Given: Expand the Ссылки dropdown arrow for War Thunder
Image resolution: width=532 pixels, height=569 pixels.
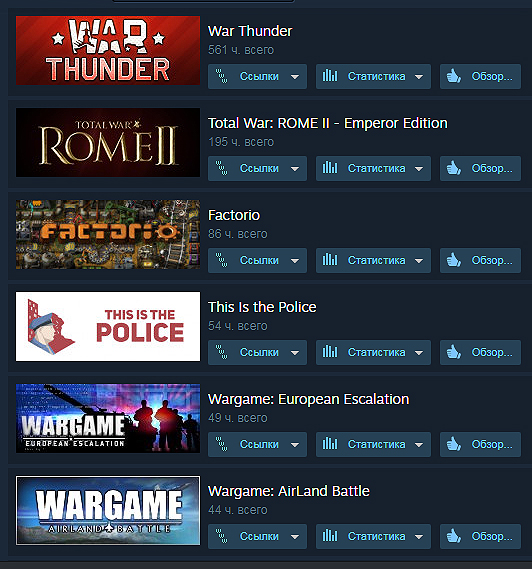Looking at the screenshot, I should pos(295,77).
